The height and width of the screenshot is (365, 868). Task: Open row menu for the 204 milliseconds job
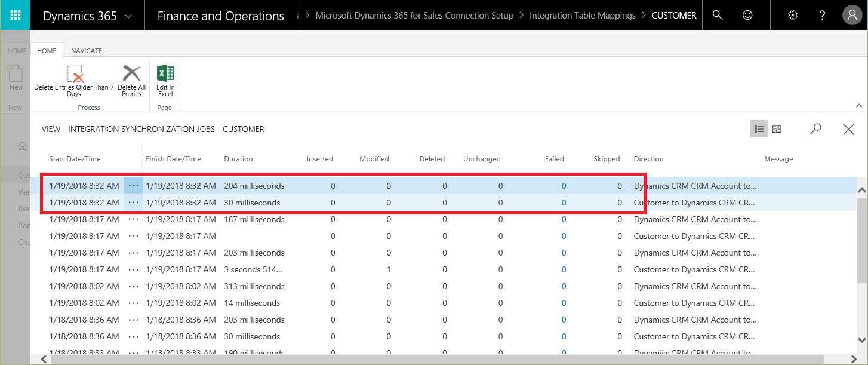click(133, 186)
